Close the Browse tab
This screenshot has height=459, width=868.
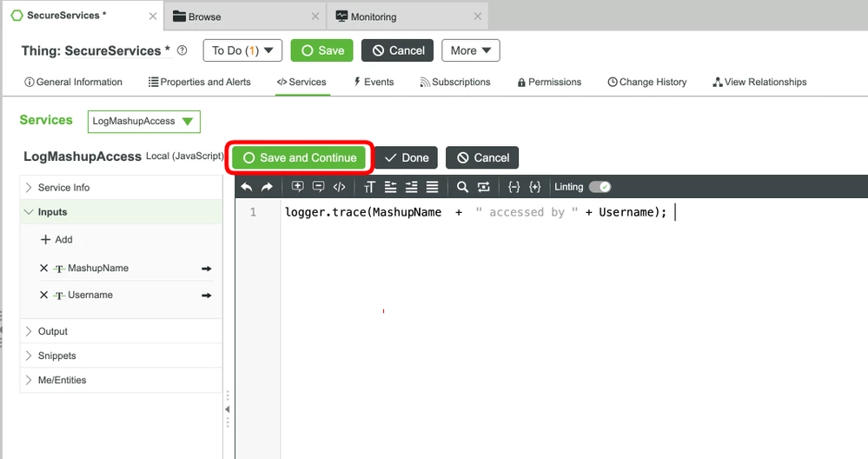click(315, 17)
